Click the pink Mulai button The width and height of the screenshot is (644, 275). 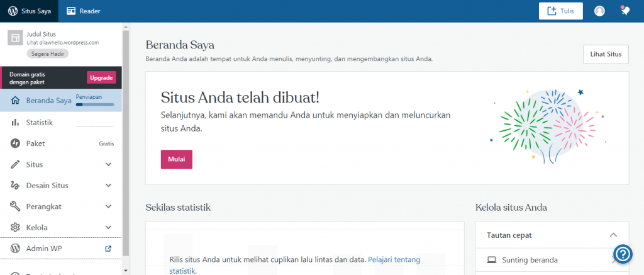click(x=176, y=159)
